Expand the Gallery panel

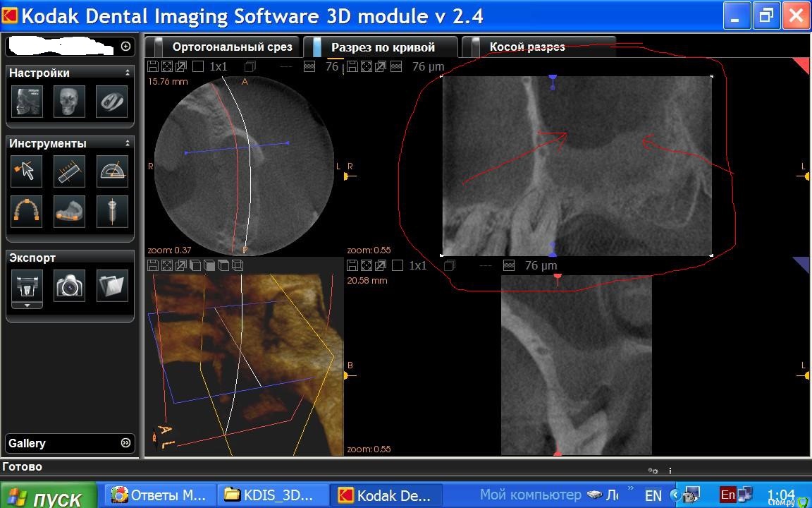coord(125,443)
